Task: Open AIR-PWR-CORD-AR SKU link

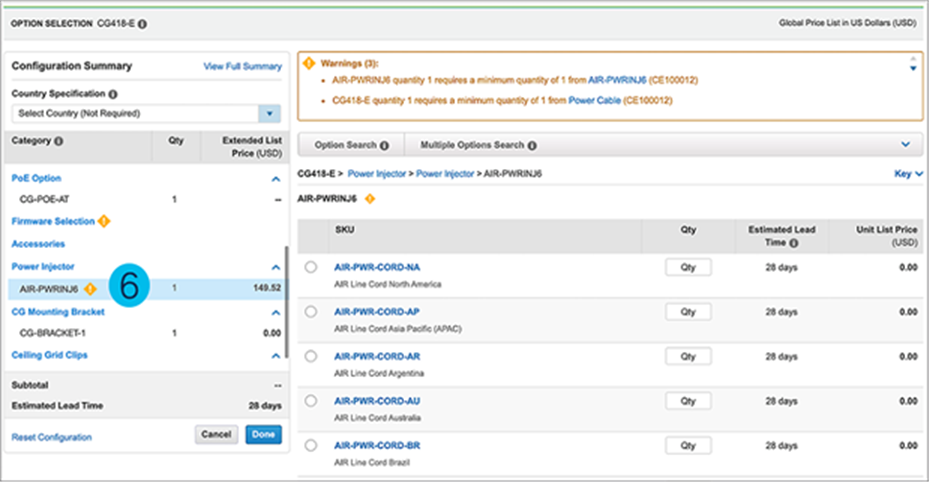Action: click(x=377, y=356)
